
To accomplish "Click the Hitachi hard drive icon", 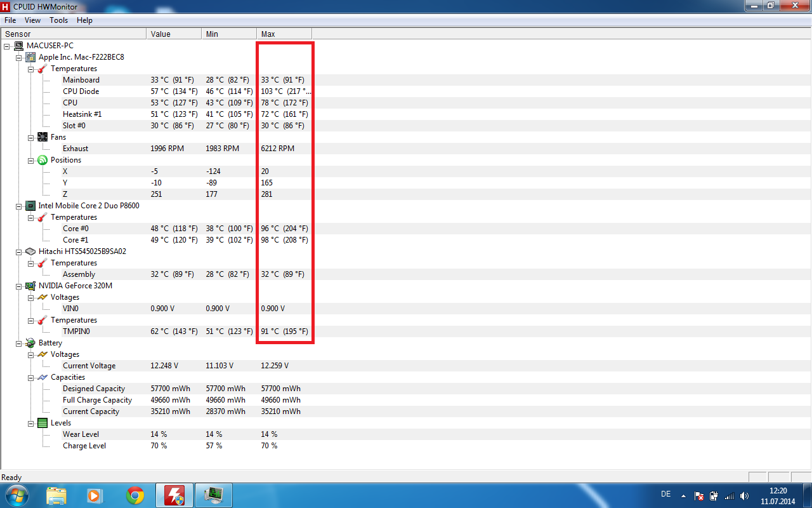I will (30, 251).
